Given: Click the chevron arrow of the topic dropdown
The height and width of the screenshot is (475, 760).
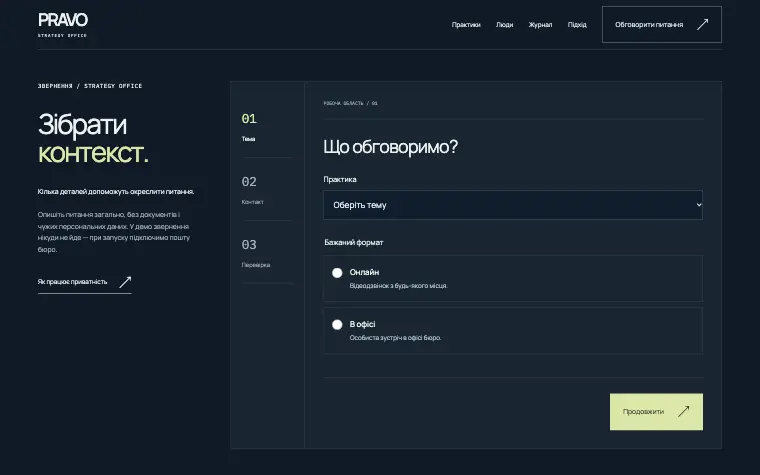Looking at the screenshot, I should pyautogui.click(x=698, y=205).
